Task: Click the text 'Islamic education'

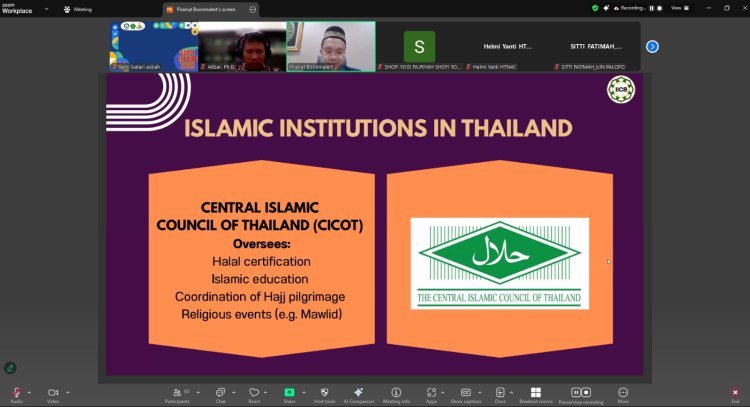Action: click(260, 279)
